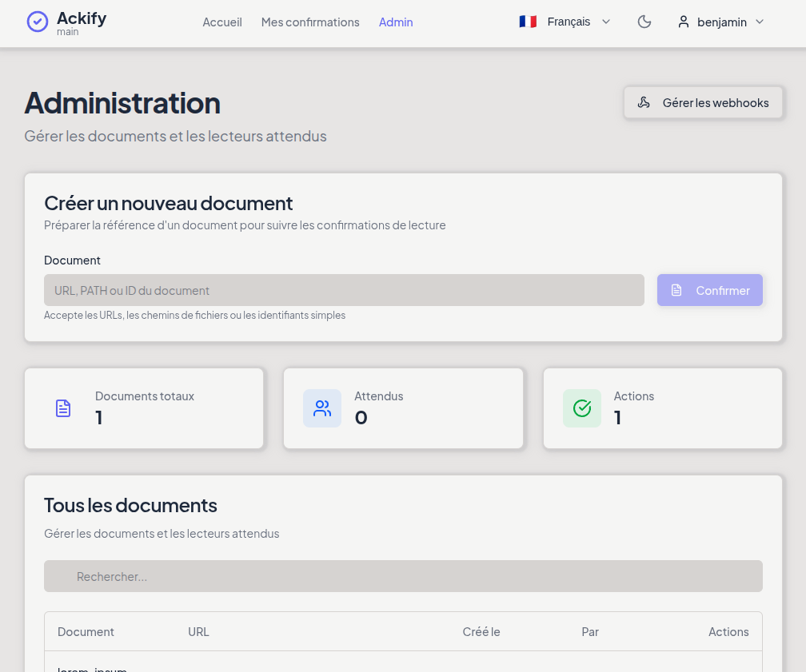Click the Ackify checkmark logo icon
The height and width of the screenshot is (672, 806).
(x=37, y=22)
